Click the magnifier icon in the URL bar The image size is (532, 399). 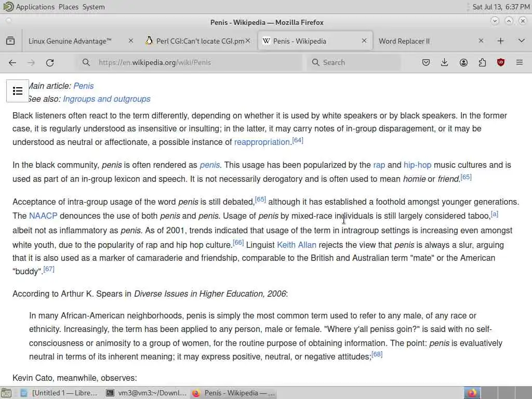tap(86, 62)
